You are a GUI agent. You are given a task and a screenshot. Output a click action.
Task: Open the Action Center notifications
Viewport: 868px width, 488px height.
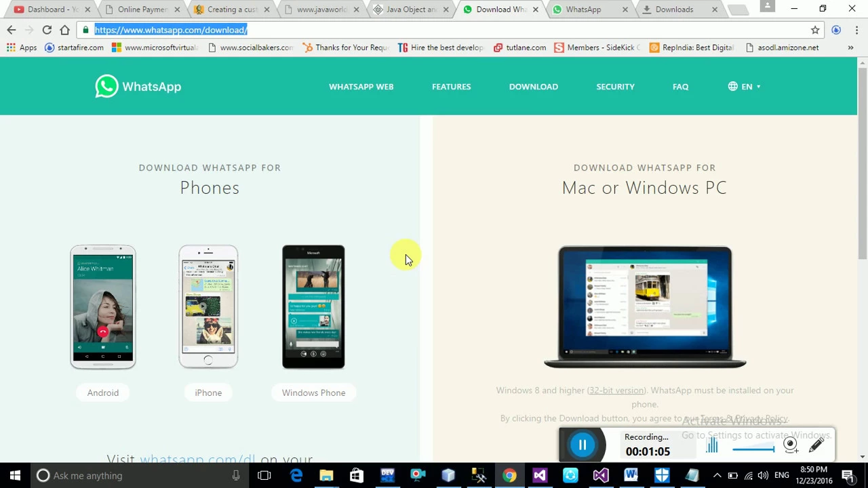click(848, 476)
